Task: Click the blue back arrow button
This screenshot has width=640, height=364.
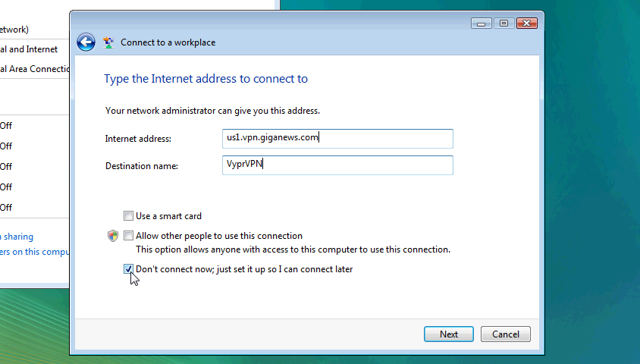Action: tap(86, 42)
